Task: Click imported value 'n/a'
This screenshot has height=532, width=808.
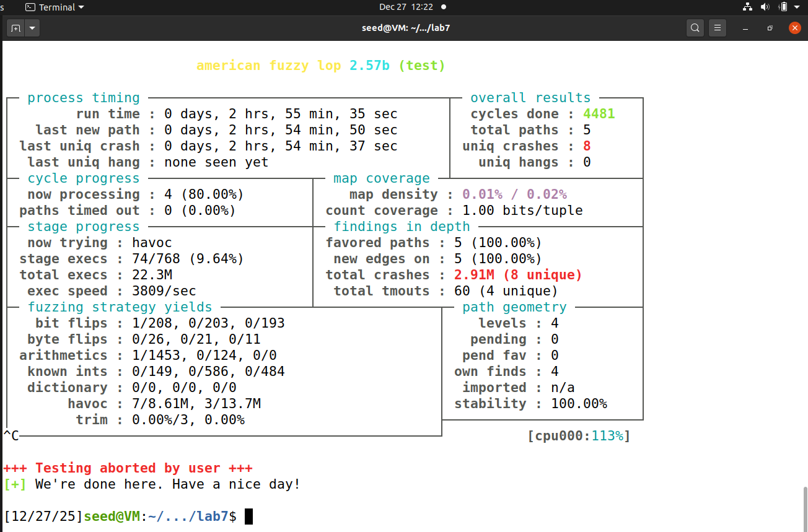Action: (563, 388)
